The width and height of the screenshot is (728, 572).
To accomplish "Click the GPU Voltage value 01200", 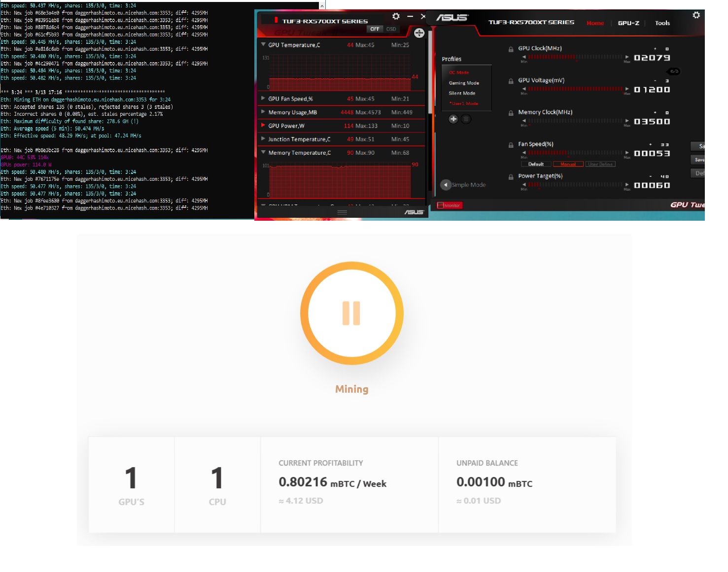I will [x=652, y=90].
